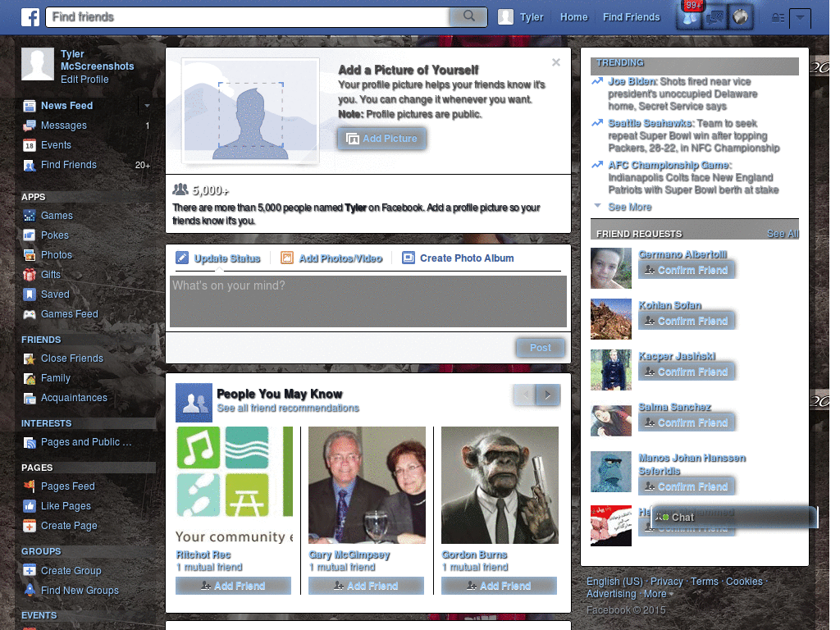Viewport: 840px width, 630px height.
Task: Click the Messages sidebar icon
Action: point(30,126)
